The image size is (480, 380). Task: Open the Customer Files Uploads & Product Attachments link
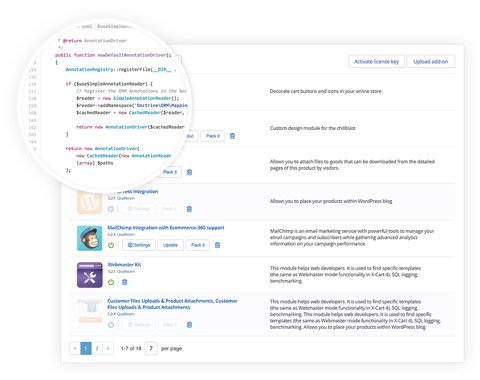pos(172,304)
